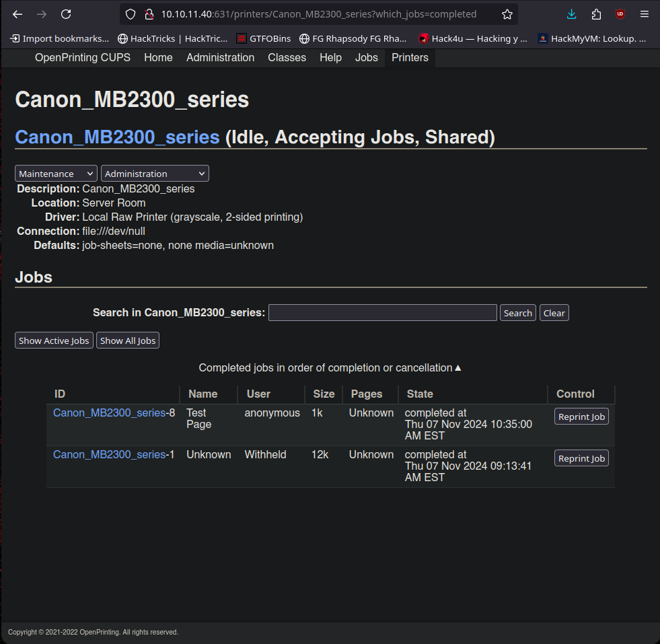Click the Search button
This screenshot has width=660, height=644.
[x=518, y=313]
